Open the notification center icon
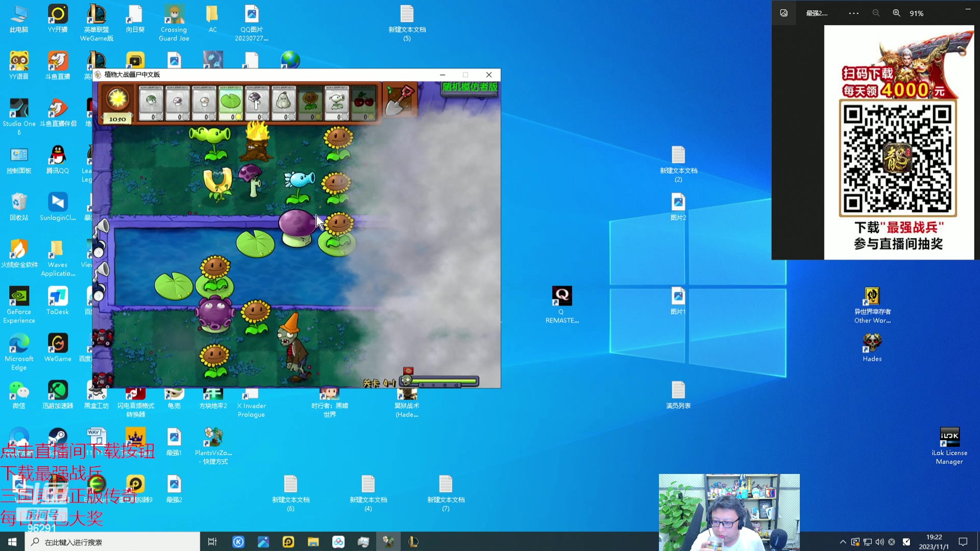The width and height of the screenshot is (980, 551). click(x=963, y=542)
